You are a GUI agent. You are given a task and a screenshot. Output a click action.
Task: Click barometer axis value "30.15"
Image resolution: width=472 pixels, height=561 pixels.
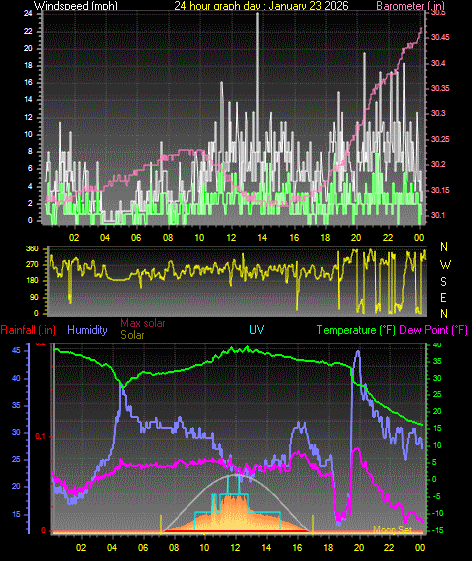point(440,190)
